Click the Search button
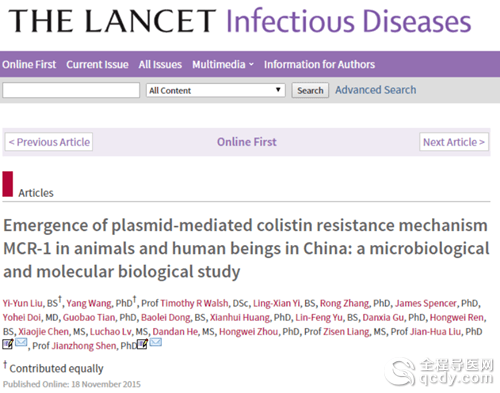Viewport: 500px width, 393px height. click(310, 90)
